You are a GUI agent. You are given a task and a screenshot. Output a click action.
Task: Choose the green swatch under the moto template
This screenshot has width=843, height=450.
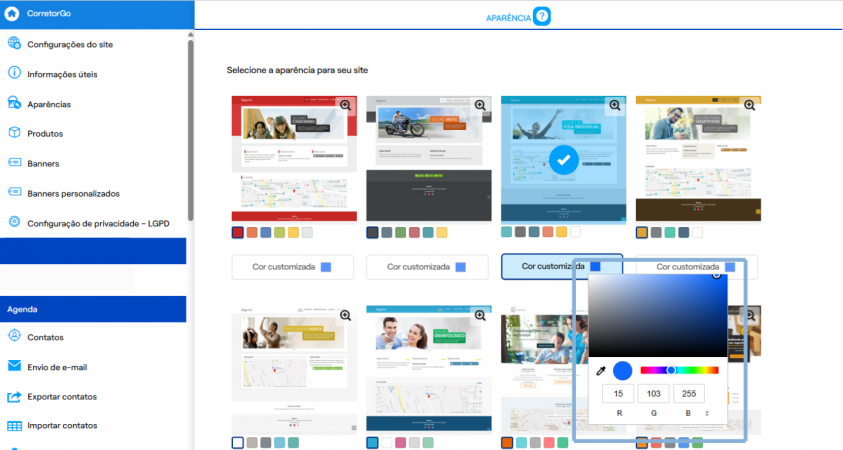coord(400,233)
